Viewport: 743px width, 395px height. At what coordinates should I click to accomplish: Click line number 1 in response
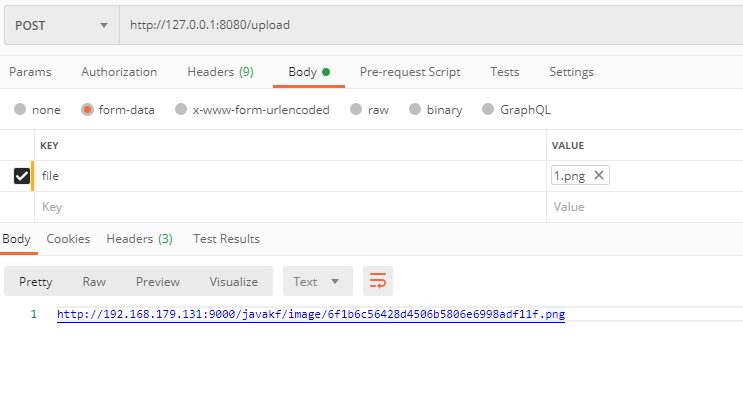(34, 314)
